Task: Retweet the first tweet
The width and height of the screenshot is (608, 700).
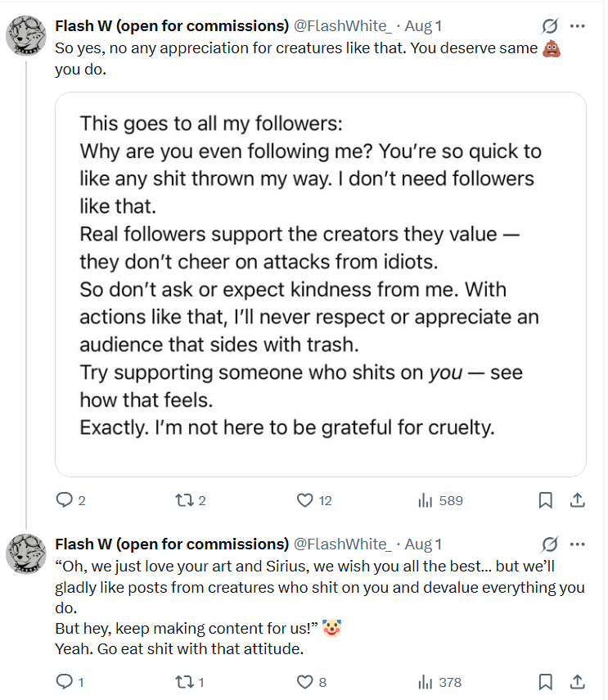Action: 184,500
